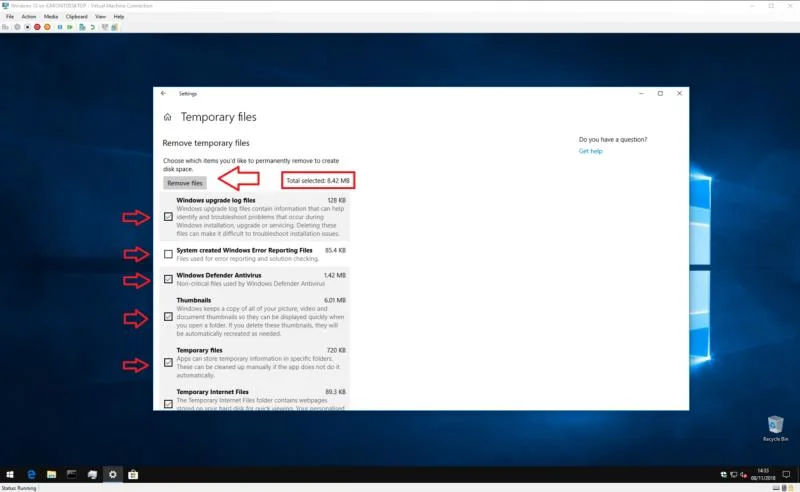This screenshot has width=800, height=492.
Task: Uncheck Windows upgrade log files checkbox
Action: pos(168,217)
